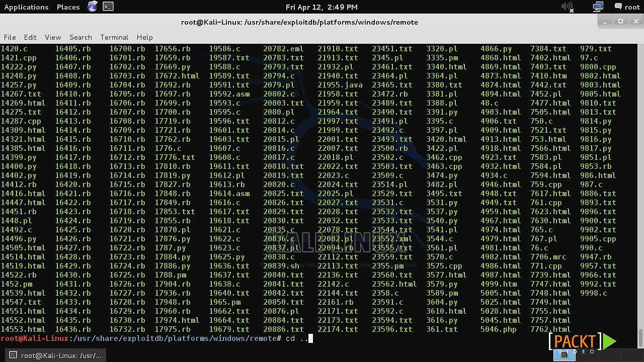Screen dimensions: 644x362
Task: Click the file name 20839.sh
Action: (281, 266)
